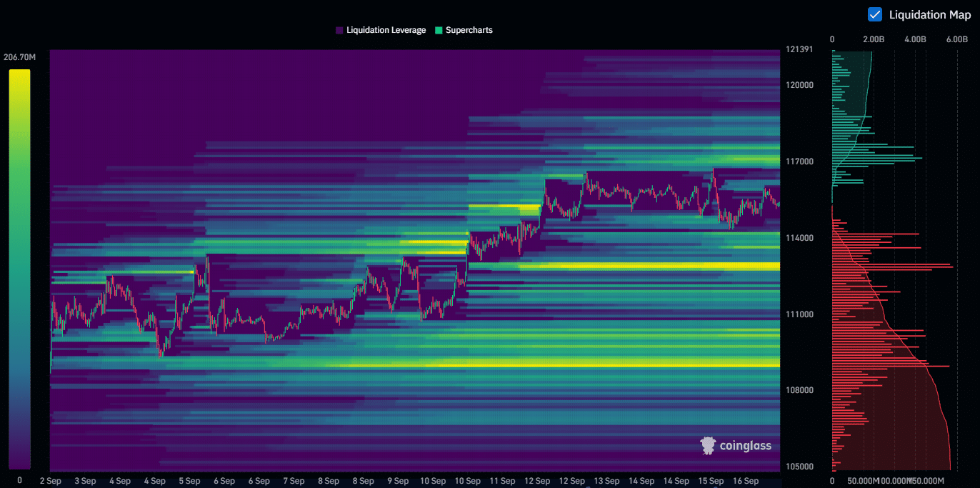Select the 111000 price axis label

click(799, 314)
